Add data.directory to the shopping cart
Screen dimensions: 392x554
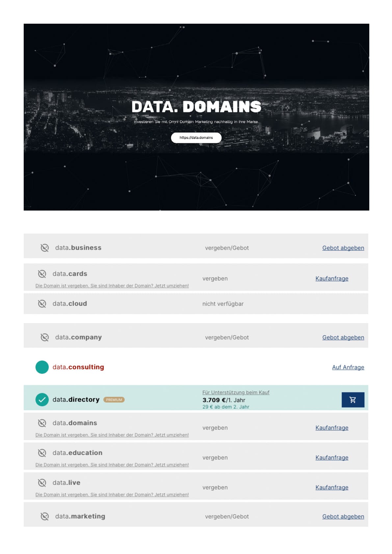353,400
